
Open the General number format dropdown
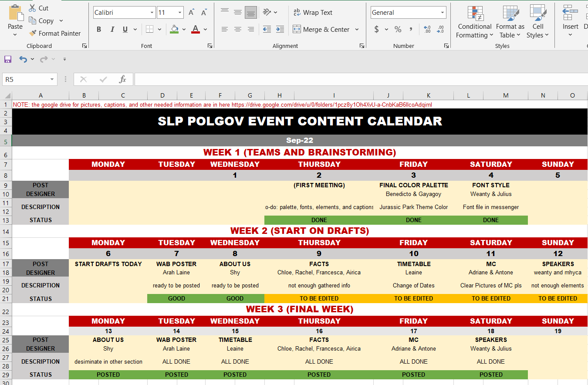(x=443, y=13)
